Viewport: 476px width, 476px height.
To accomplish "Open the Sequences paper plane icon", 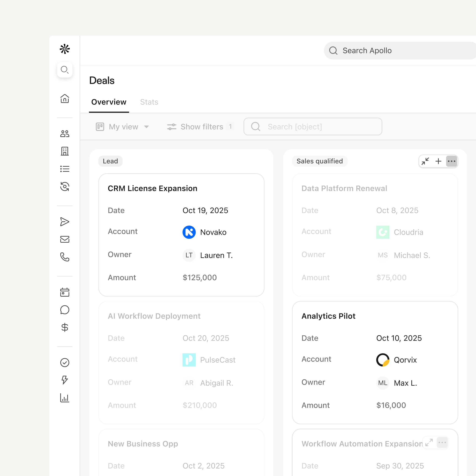I will point(65,221).
